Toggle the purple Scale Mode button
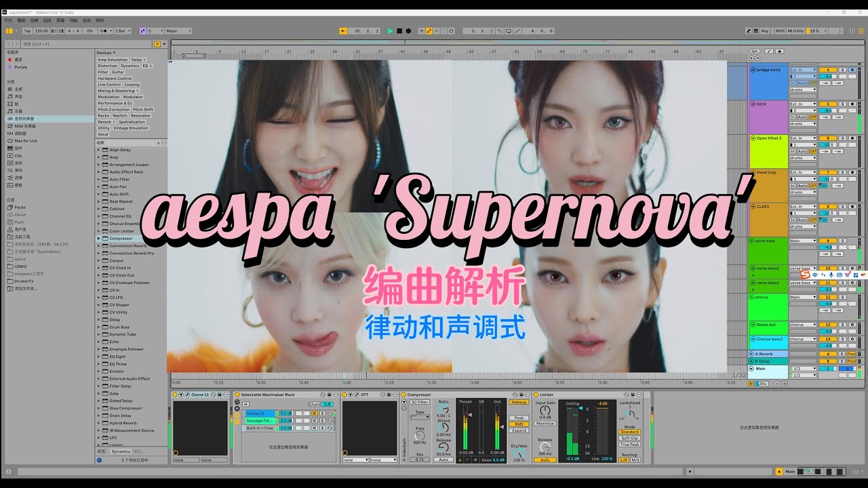Image resolution: width=868 pixels, height=488 pixels. pyautogui.click(x=142, y=31)
